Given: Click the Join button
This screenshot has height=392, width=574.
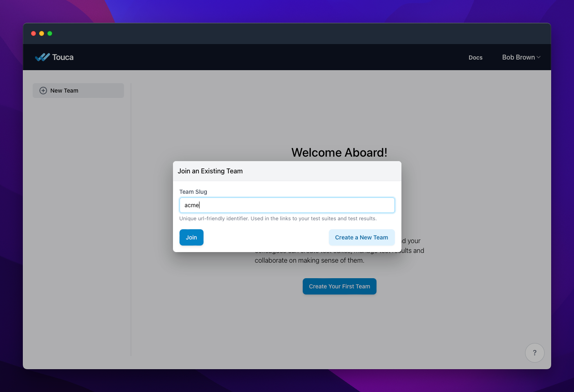Looking at the screenshot, I should tap(191, 237).
